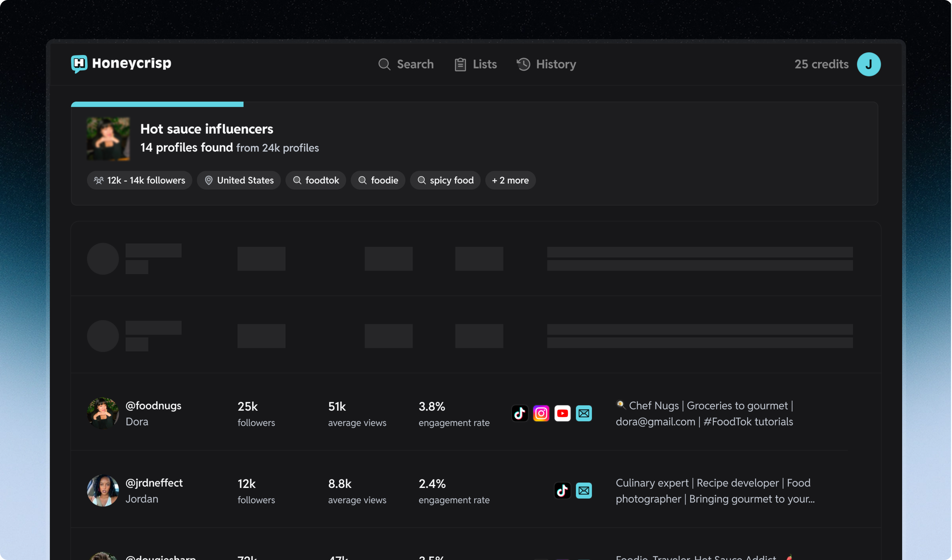The height and width of the screenshot is (560, 952).
Task: Select the foodtok keyword chip
Action: pyautogui.click(x=315, y=180)
